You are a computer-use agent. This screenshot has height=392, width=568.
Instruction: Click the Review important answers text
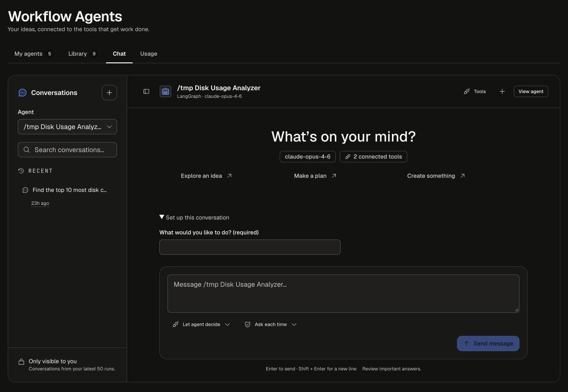pos(391,369)
